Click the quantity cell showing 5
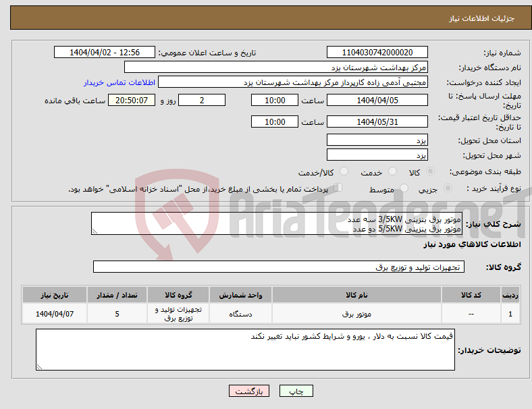This screenshot has width=532, height=409. click(117, 314)
